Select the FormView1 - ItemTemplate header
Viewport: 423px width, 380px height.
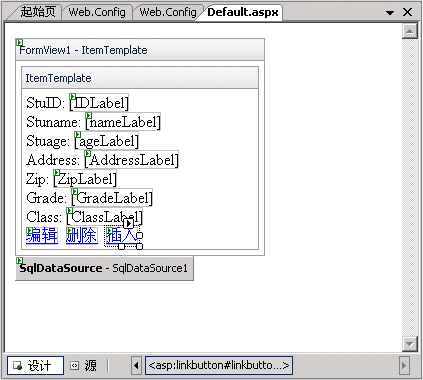[x=140, y=50]
